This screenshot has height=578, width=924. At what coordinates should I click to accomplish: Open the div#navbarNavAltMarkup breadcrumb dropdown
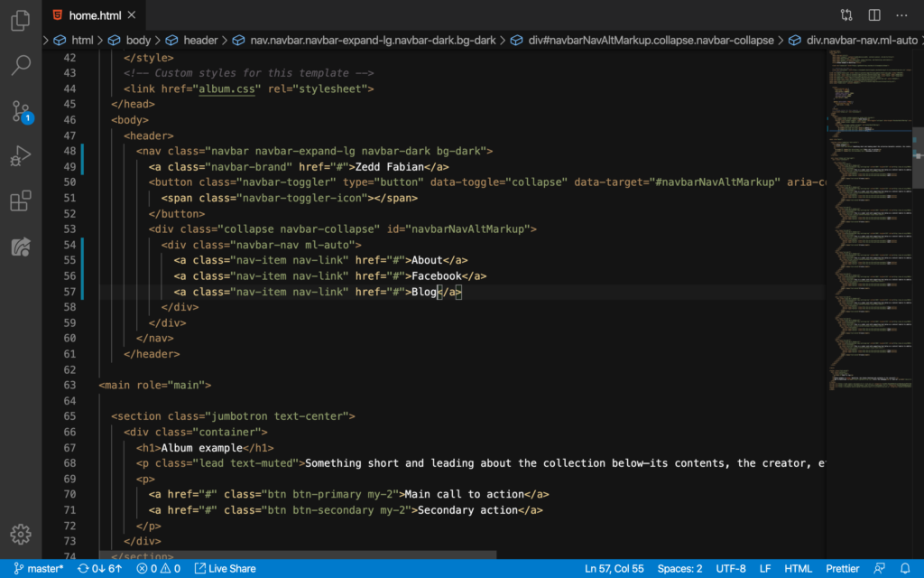click(651, 40)
